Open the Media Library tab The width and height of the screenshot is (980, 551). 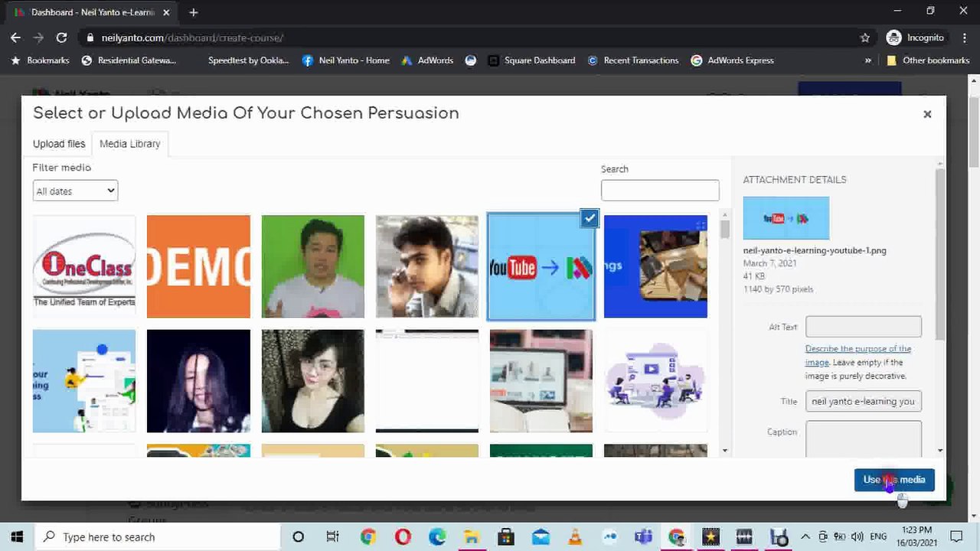(130, 144)
